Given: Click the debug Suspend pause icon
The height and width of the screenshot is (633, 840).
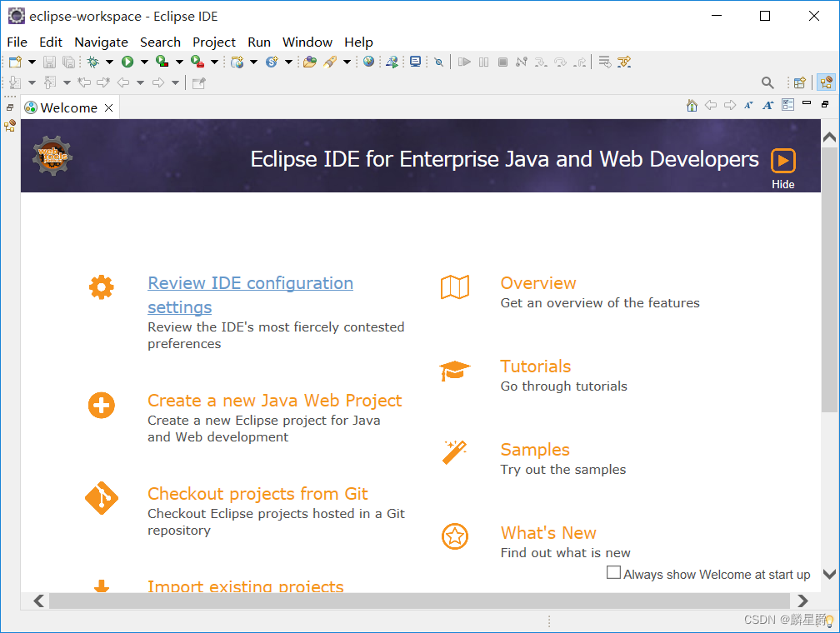Looking at the screenshot, I should click(483, 62).
